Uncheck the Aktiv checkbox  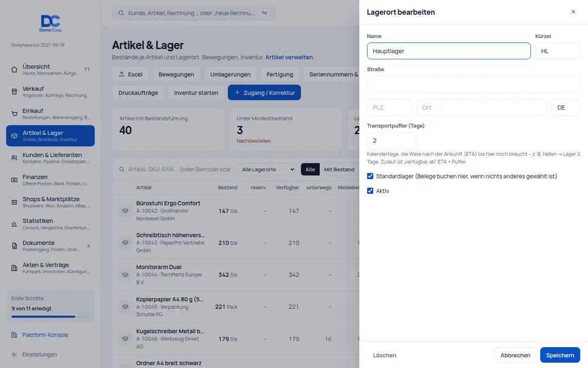click(x=370, y=191)
